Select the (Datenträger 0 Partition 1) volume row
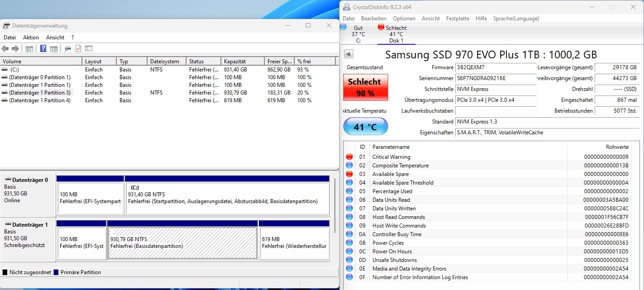Screen dimensions: 644x290 (168, 77)
